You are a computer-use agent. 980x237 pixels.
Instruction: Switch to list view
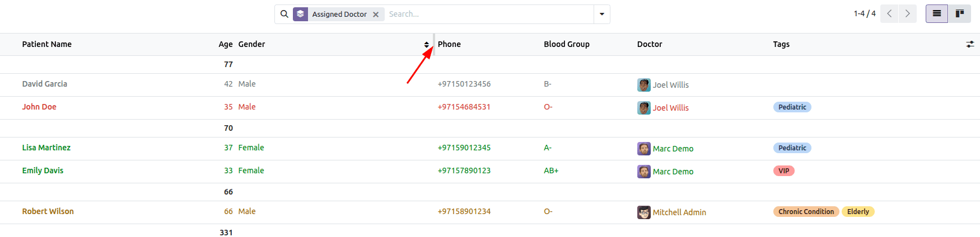tap(936, 13)
